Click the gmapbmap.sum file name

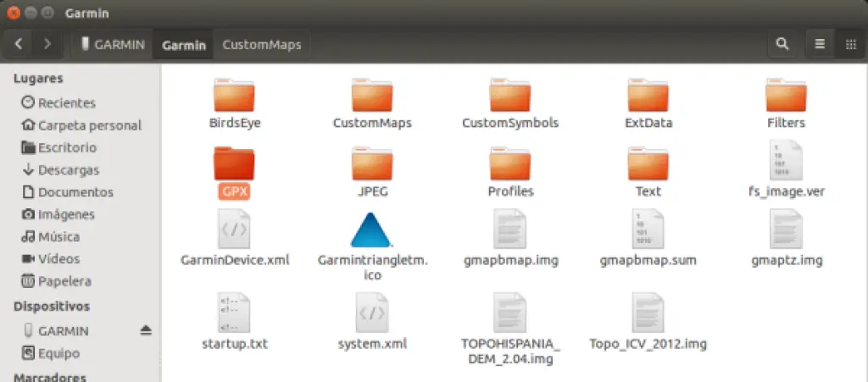[x=648, y=260]
